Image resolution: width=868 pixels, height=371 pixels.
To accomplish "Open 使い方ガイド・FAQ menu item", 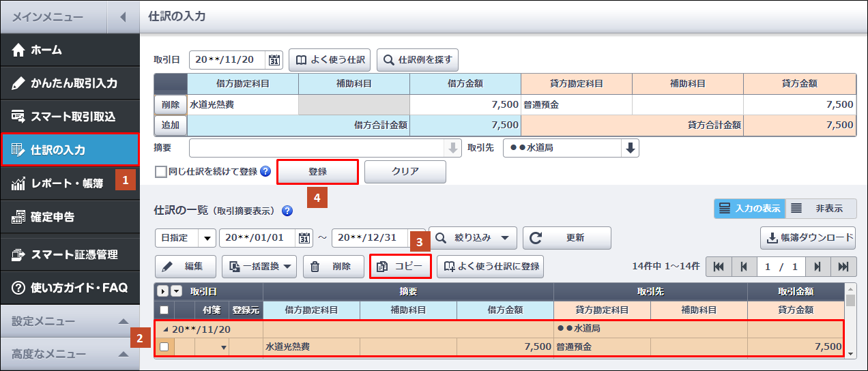I will coord(70,288).
